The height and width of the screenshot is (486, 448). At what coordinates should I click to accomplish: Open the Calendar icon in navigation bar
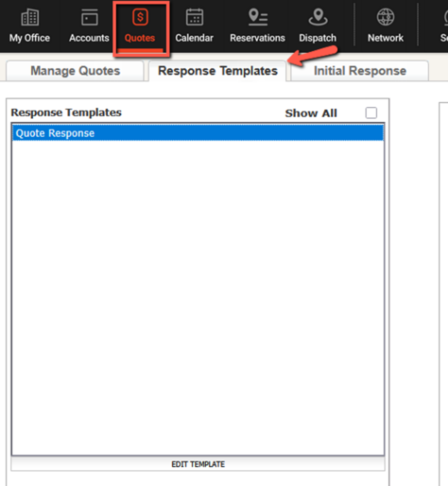click(x=194, y=18)
